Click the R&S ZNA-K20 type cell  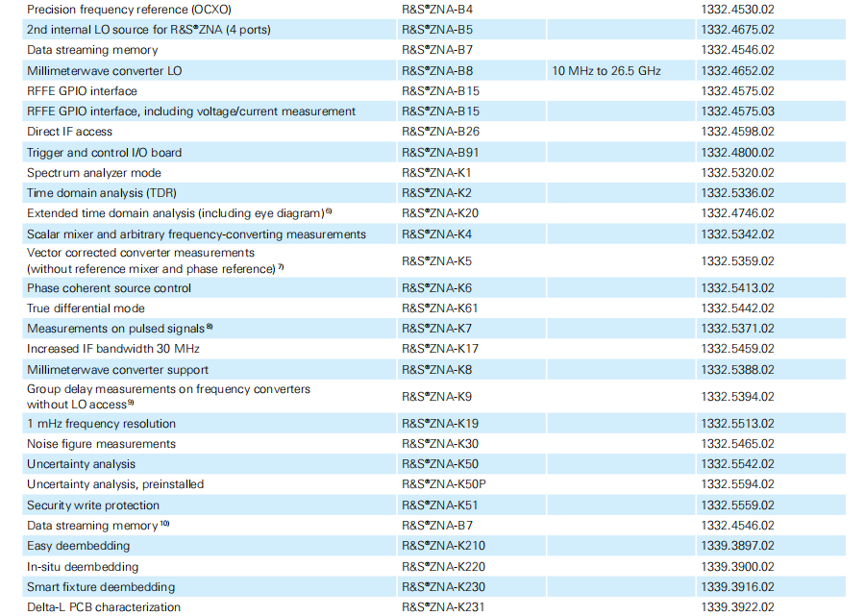tap(440, 213)
